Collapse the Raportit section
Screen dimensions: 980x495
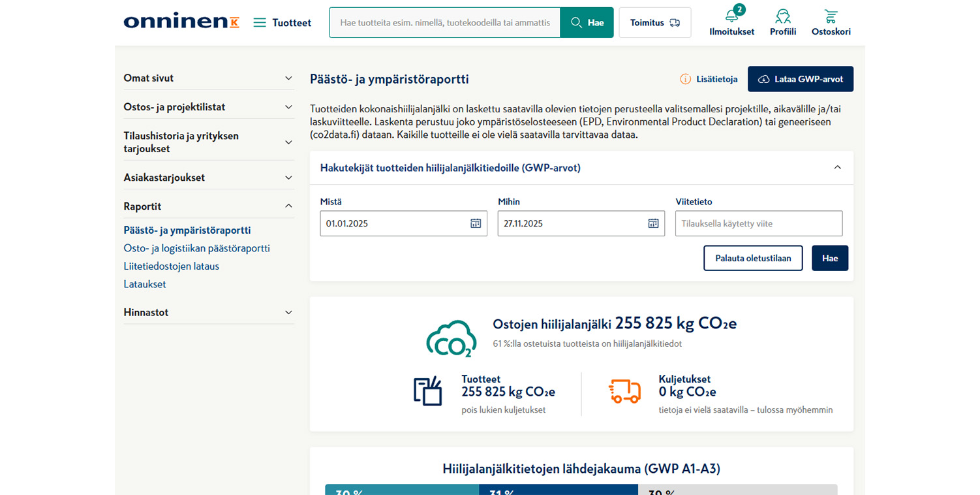pos(209,206)
